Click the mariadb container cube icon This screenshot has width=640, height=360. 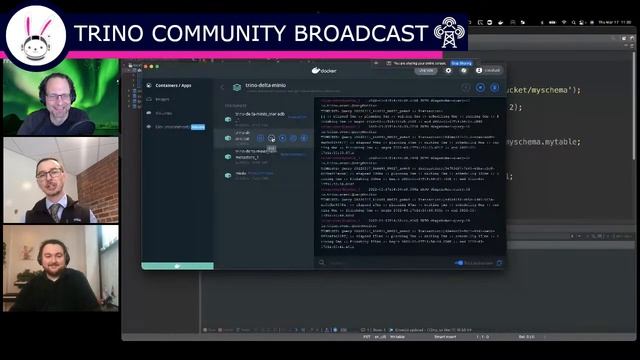[228, 120]
